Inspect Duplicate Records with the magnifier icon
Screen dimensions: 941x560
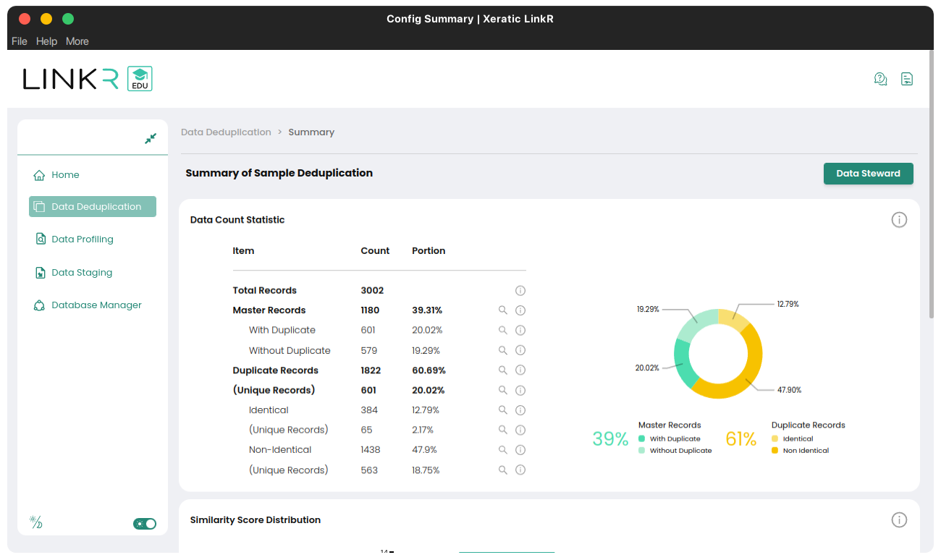[502, 370]
